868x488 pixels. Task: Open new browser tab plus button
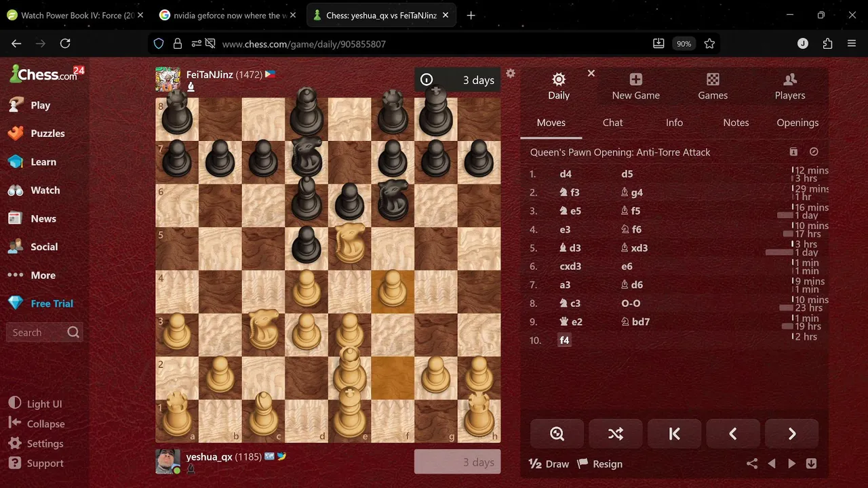coord(471,15)
